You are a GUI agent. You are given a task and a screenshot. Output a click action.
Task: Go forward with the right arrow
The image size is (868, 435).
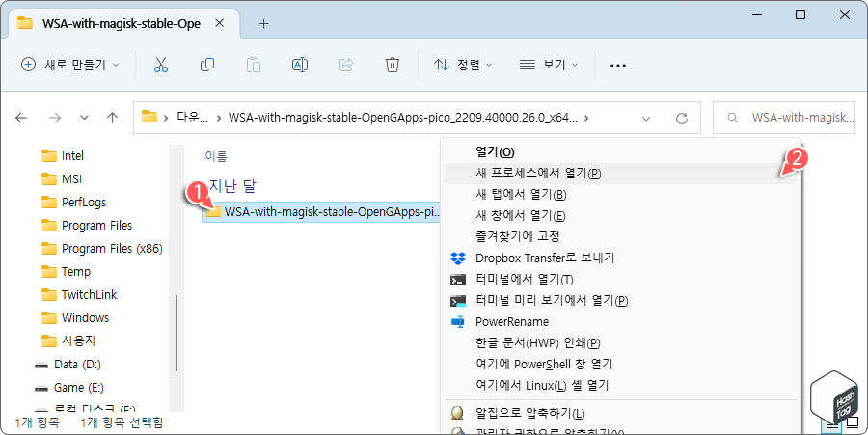click(x=55, y=118)
